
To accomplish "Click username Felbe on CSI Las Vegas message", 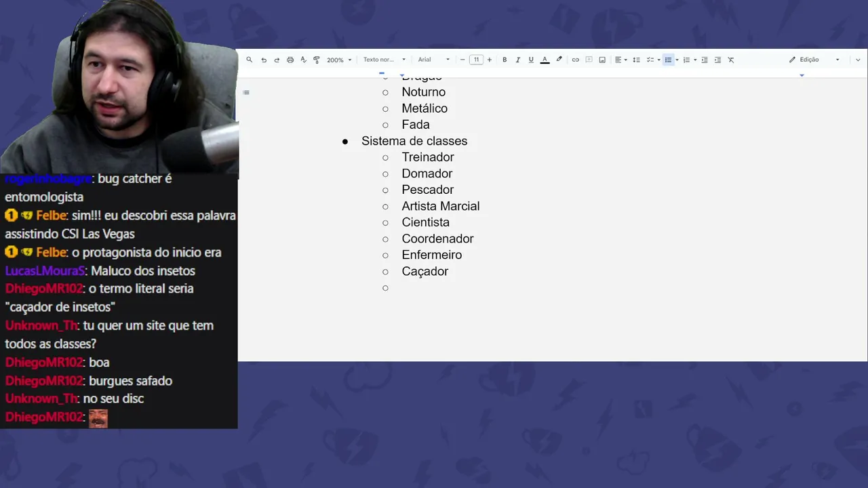I will [52, 216].
